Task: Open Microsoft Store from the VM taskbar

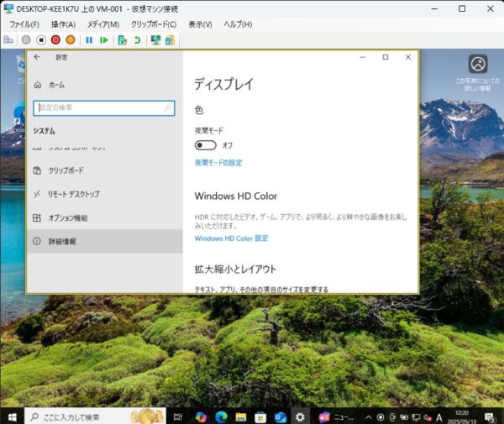Action: pos(260,417)
